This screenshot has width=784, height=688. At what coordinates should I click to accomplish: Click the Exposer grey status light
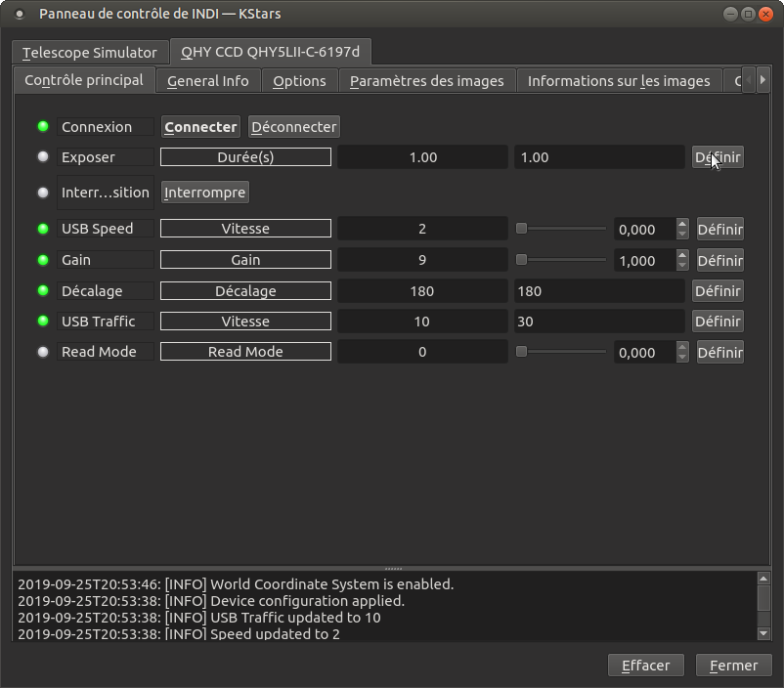[43, 156]
